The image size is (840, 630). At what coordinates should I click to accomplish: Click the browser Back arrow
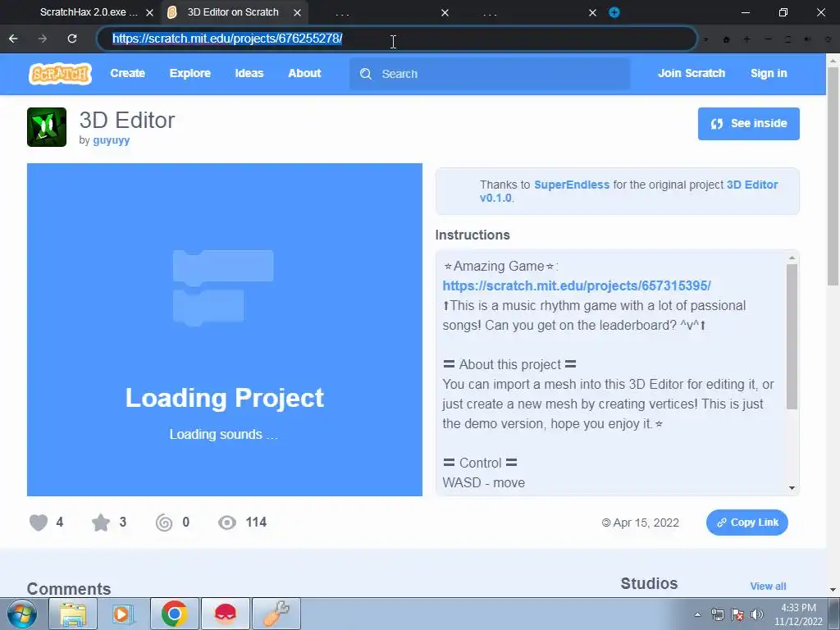coord(13,39)
